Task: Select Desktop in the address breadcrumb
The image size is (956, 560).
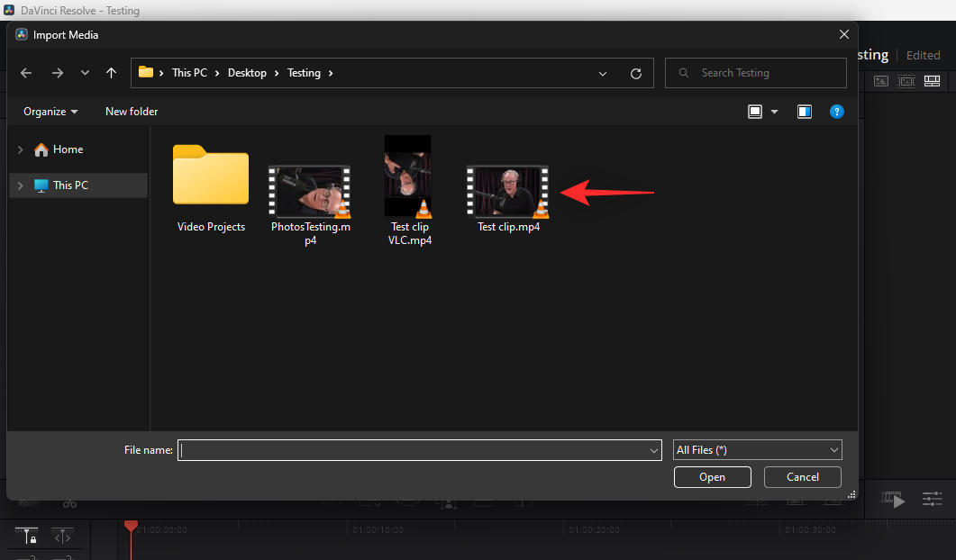Action: (247, 73)
